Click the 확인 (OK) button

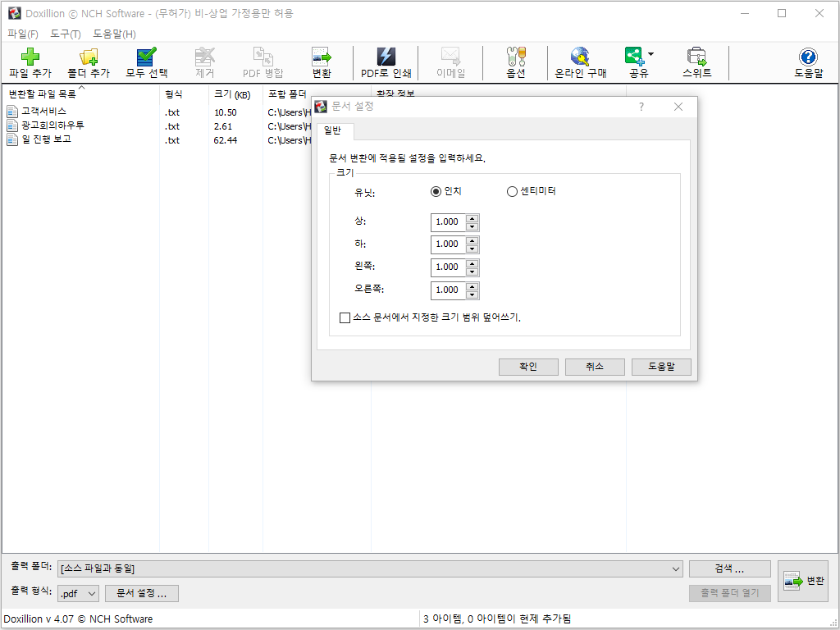point(528,367)
